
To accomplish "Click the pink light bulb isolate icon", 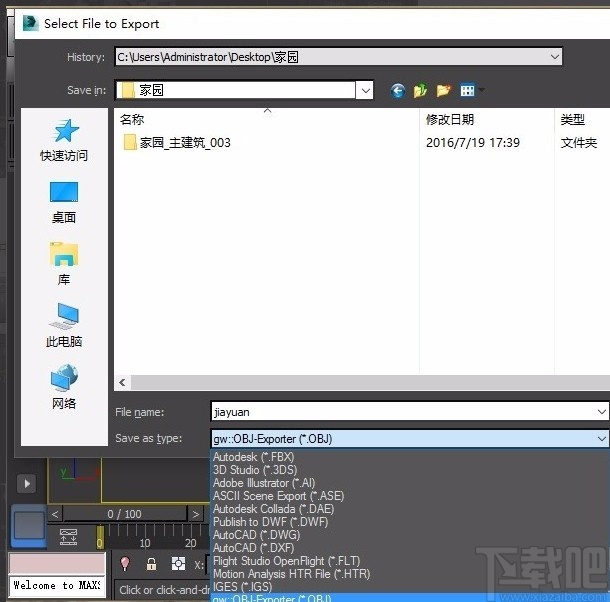I will coord(125,563).
